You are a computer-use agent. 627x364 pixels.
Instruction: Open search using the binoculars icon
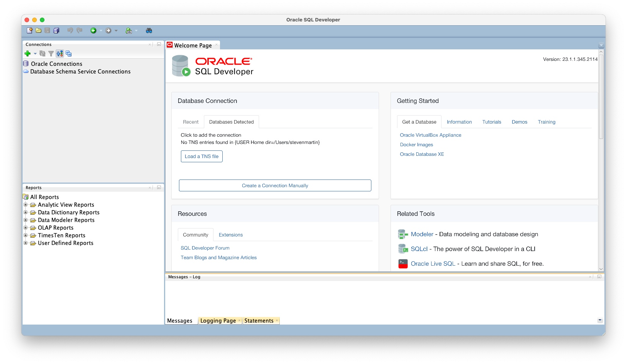point(149,31)
